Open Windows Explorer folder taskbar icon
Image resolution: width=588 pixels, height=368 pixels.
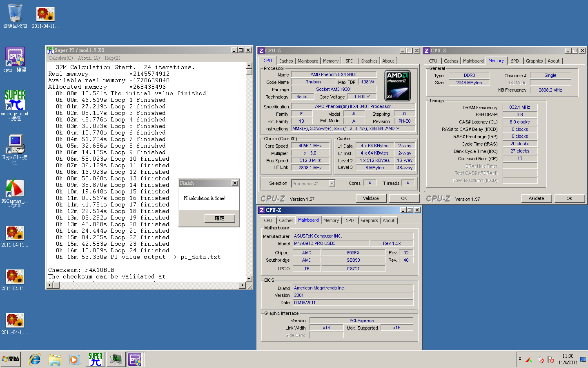tap(54, 359)
